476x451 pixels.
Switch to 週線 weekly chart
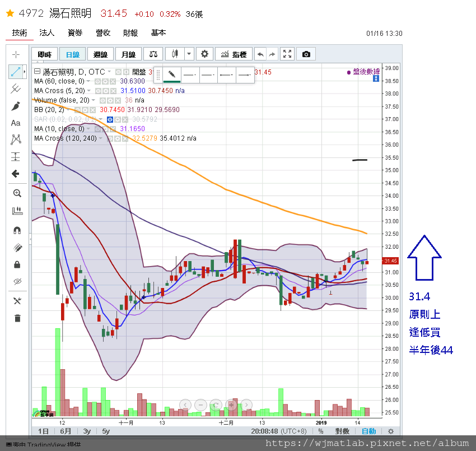pos(100,54)
